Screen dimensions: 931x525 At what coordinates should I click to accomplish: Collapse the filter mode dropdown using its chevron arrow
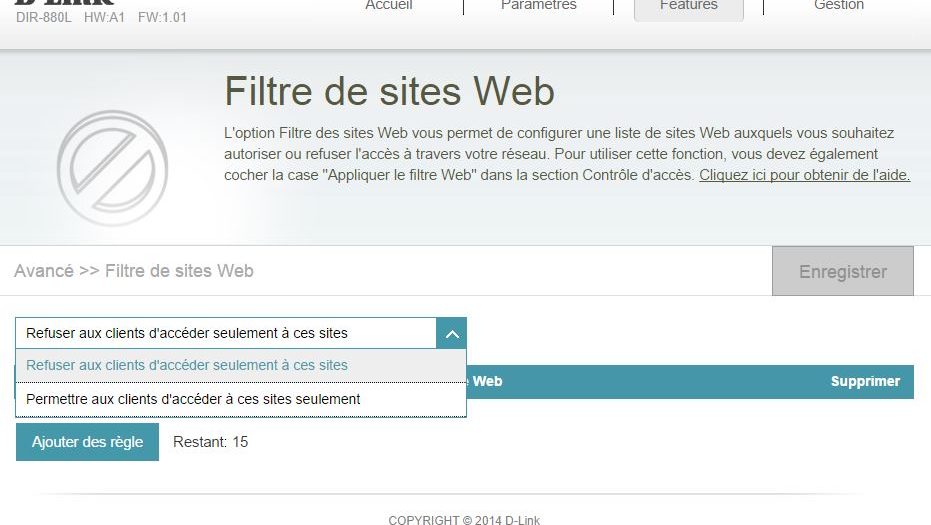[451, 334]
